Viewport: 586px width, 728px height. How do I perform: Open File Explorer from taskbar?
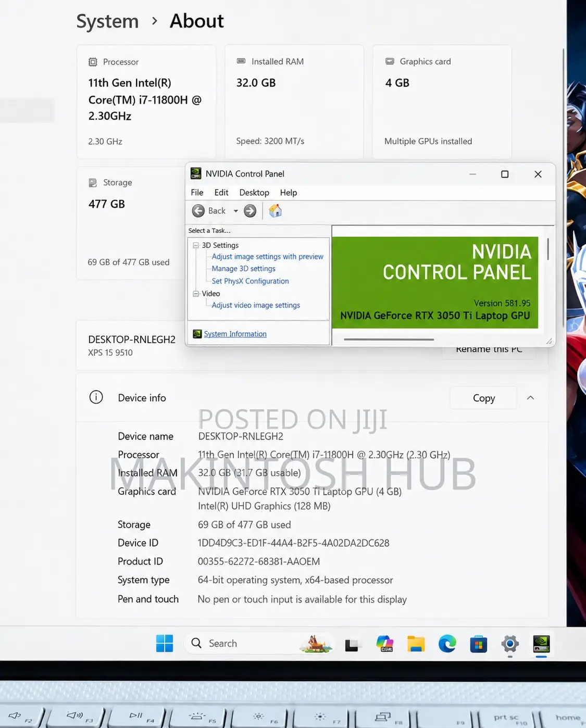[416, 644]
